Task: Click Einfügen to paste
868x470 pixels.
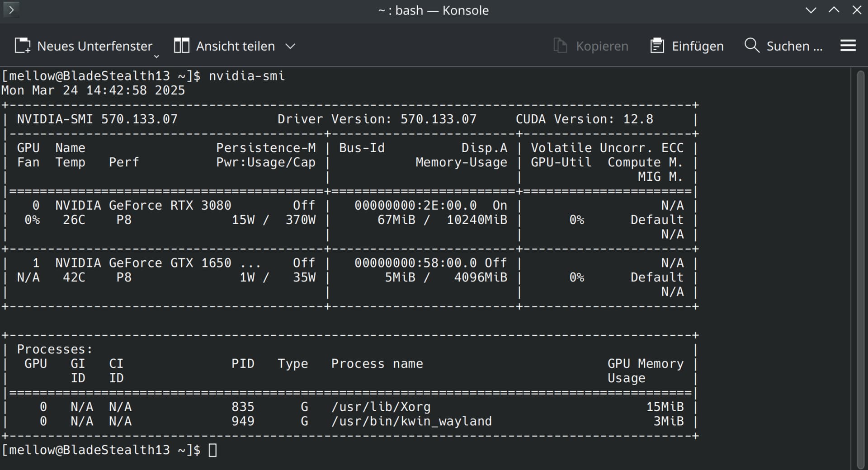Action: tap(698, 46)
